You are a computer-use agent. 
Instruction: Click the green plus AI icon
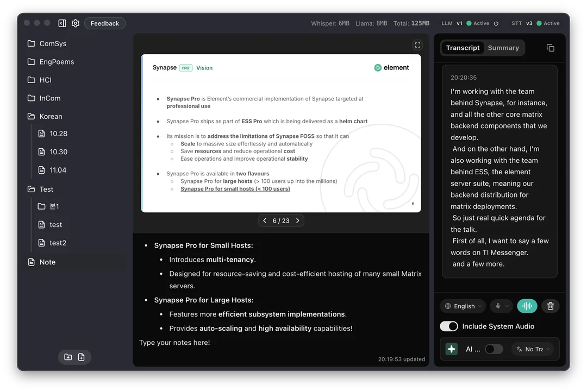[452, 349]
